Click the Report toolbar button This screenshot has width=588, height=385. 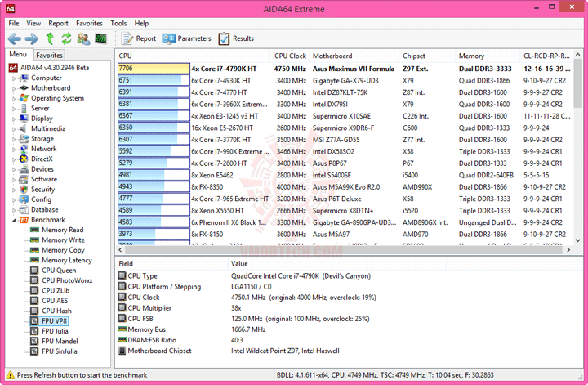[x=138, y=38]
